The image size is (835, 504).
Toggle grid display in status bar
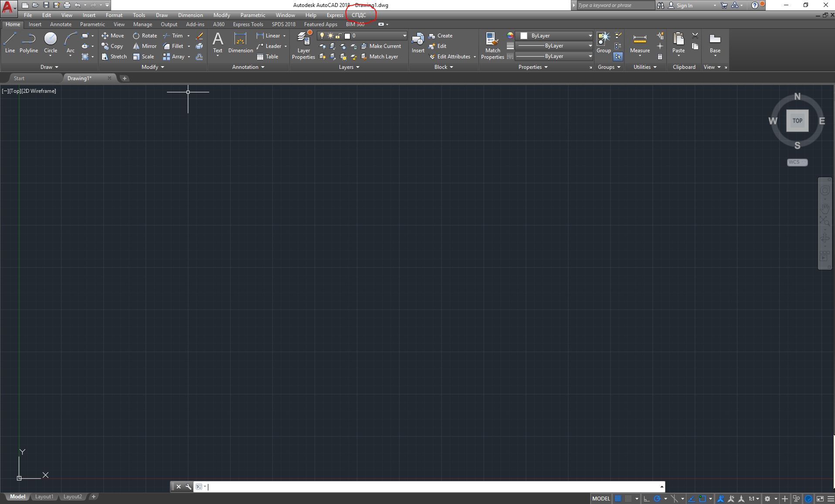(618, 498)
